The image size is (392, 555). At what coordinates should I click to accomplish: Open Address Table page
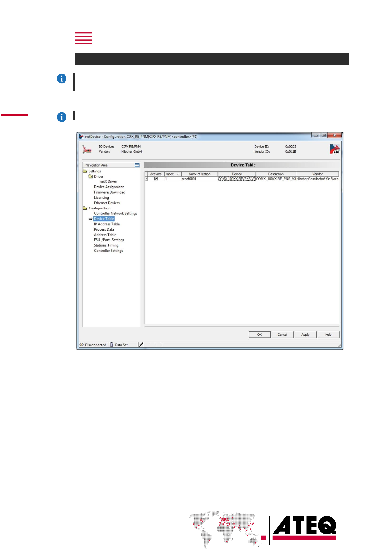[x=105, y=235]
